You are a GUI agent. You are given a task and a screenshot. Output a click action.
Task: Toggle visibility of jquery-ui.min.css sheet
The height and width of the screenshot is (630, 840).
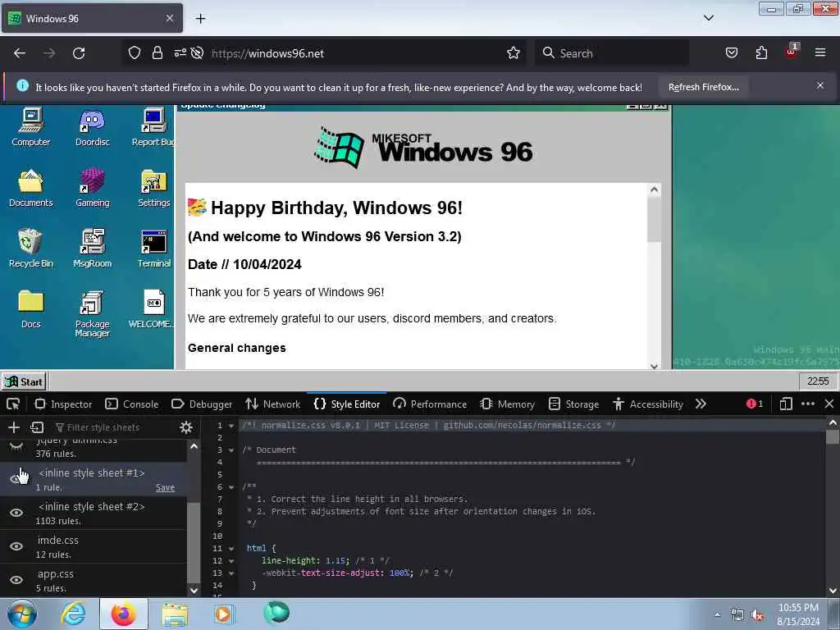[16, 446]
